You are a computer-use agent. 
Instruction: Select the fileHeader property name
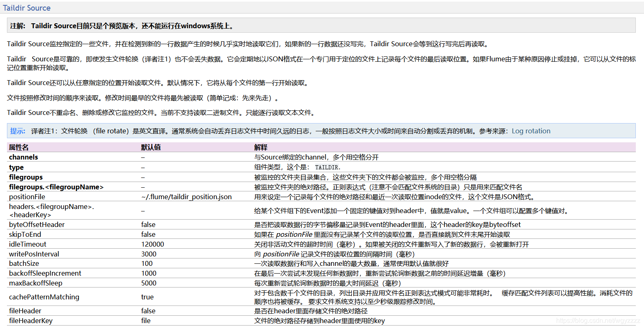pos(25,311)
